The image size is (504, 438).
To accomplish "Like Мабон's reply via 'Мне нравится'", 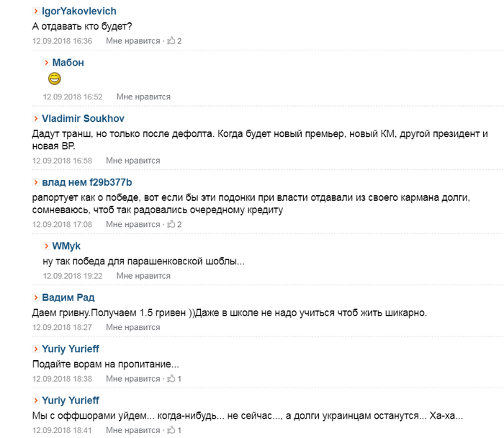I will click(143, 97).
